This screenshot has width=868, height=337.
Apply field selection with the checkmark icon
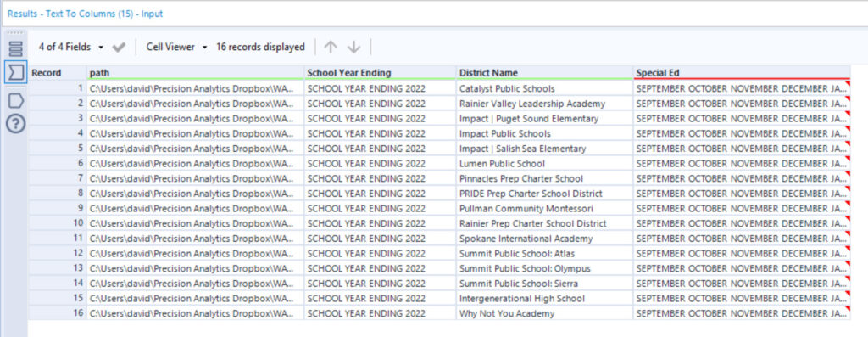coord(119,48)
